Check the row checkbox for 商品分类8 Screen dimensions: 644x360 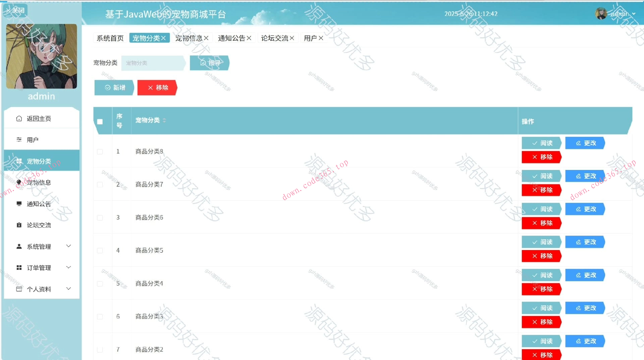[x=100, y=152]
